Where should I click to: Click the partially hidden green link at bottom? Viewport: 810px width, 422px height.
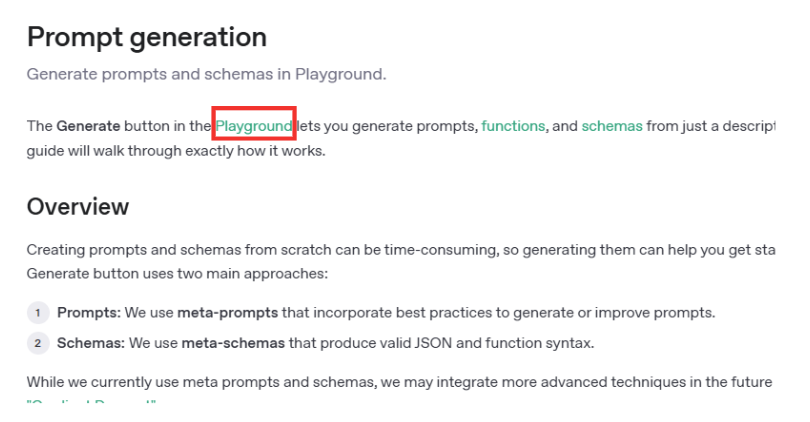[x=92, y=402]
